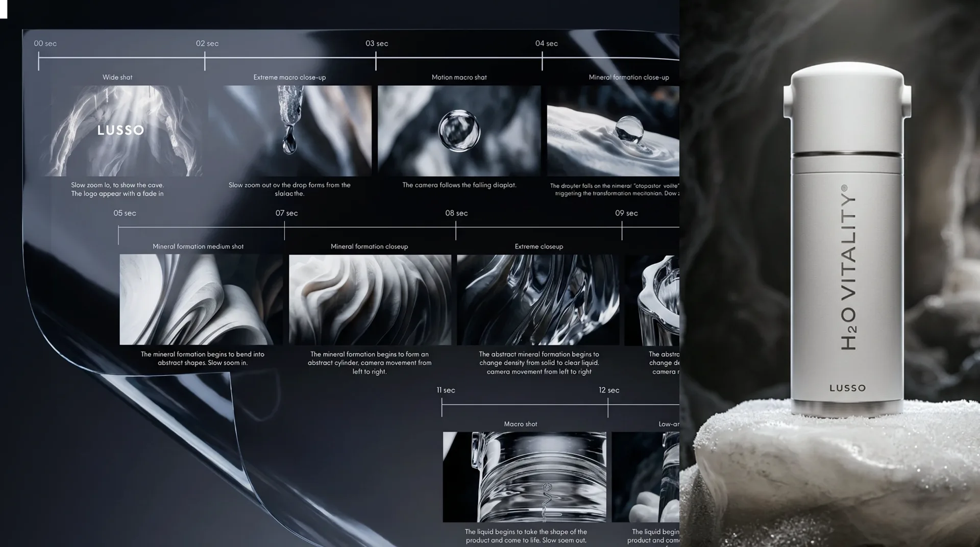The width and height of the screenshot is (980, 547).
Task: Open the Mineral formation close-up droplet thumbnail
Action: (613, 131)
